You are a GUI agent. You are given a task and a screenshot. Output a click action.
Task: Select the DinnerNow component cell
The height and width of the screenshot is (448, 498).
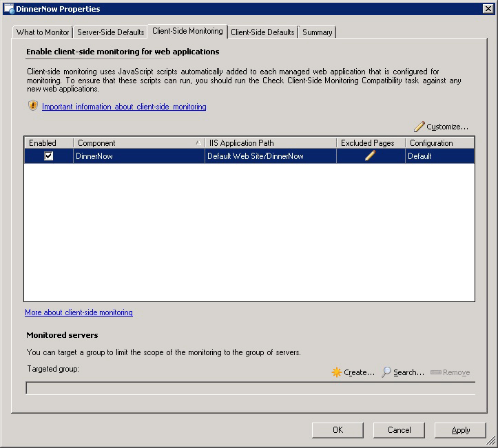tap(139, 156)
